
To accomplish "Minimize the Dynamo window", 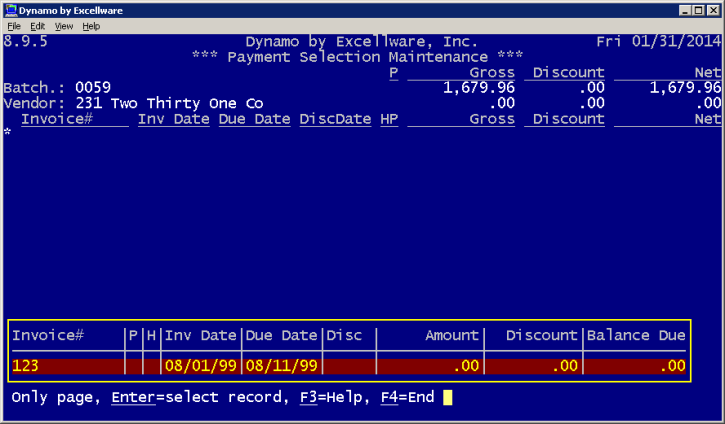I will pyautogui.click(x=685, y=10).
